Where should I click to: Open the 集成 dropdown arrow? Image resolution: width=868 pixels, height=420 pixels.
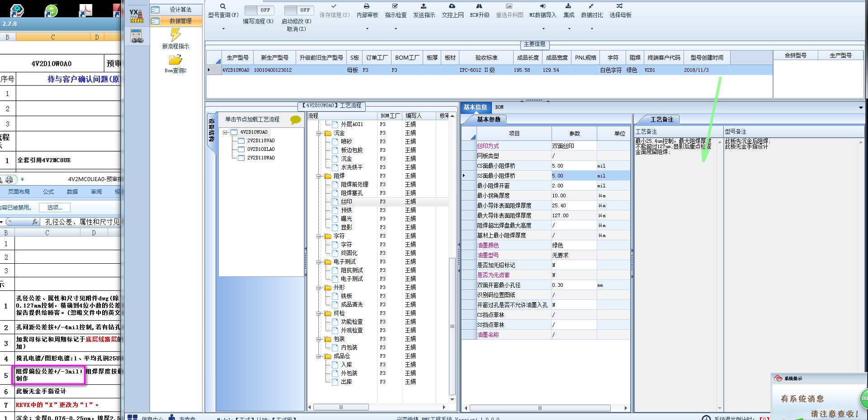[x=569, y=29]
